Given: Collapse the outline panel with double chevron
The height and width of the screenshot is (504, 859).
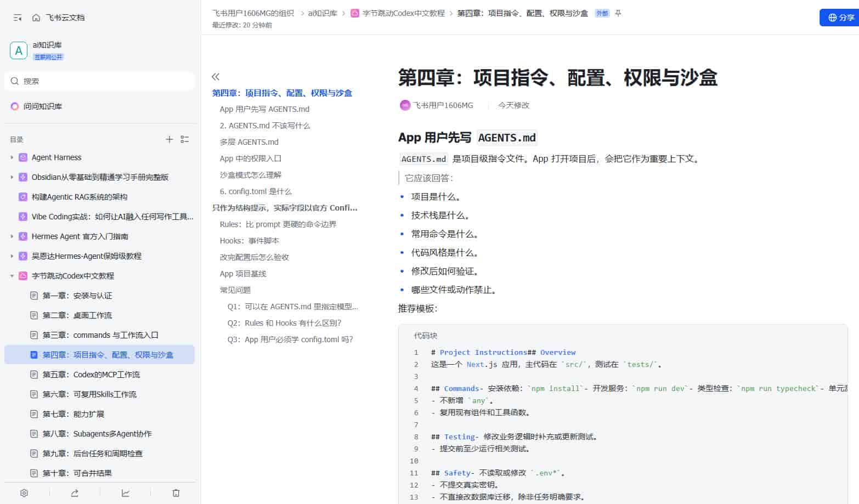Looking at the screenshot, I should coord(216,77).
